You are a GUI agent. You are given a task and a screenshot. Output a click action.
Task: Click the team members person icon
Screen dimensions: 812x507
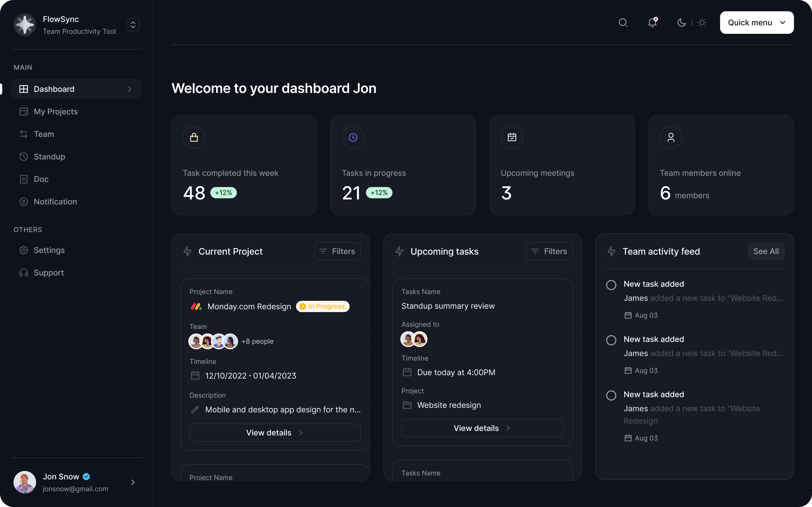[671, 137]
